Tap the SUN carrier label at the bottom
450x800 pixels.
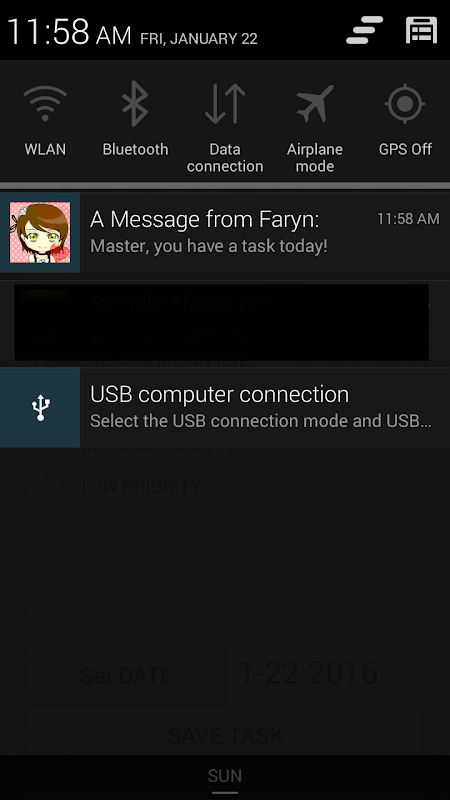coord(225,776)
